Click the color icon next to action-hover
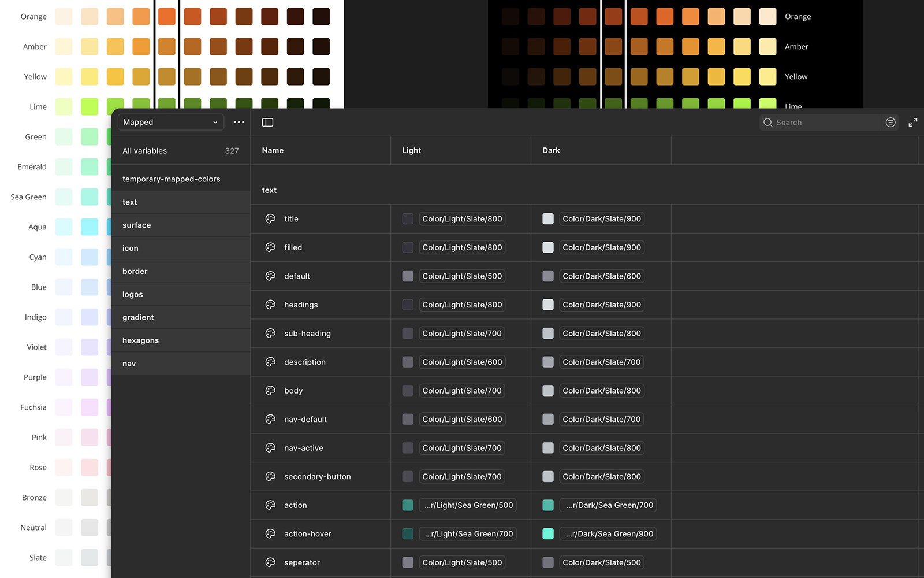This screenshot has height=578, width=924. 270,534
